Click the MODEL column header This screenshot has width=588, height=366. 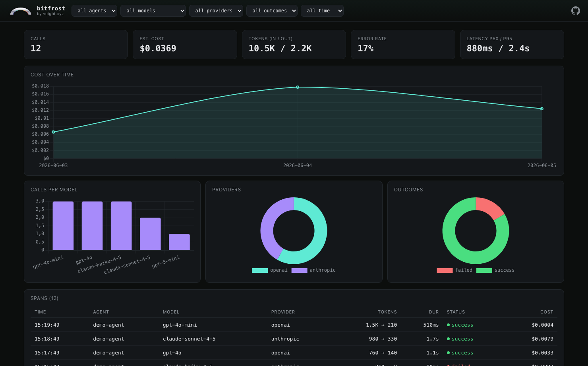pos(171,312)
